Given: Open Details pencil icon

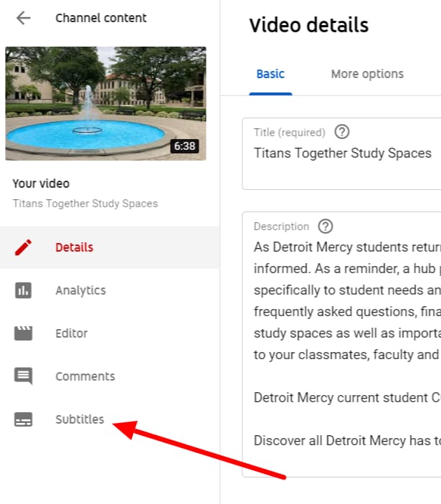Looking at the screenshot, I should click(23, 247).
